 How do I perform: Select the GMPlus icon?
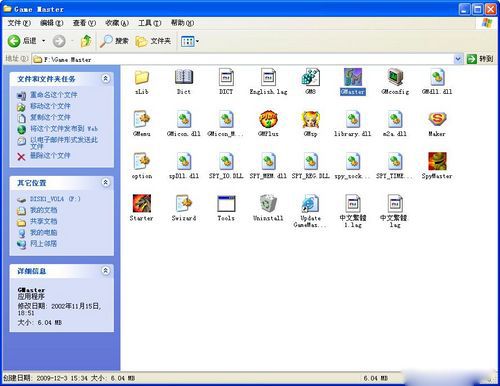tap(268, 119)
